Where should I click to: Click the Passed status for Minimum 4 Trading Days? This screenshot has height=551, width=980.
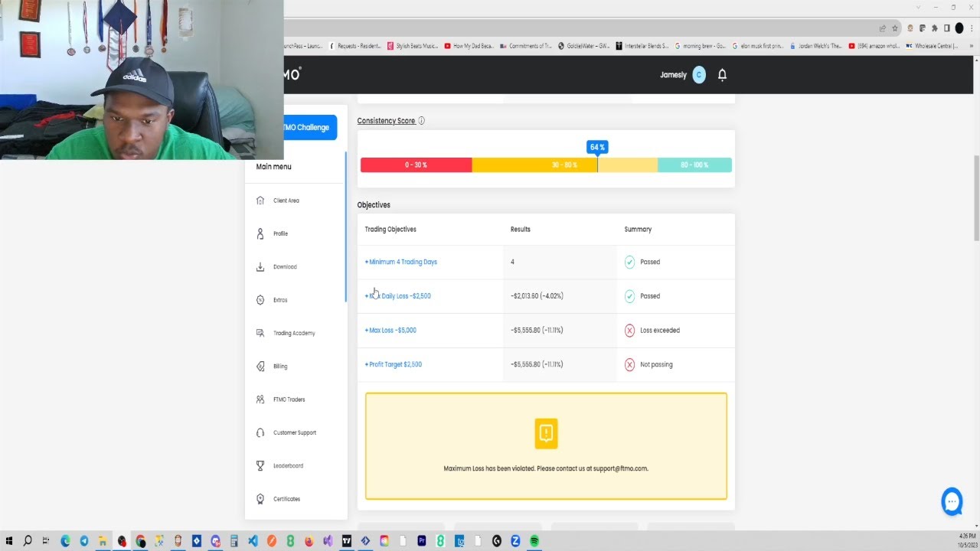click(650, 262)
